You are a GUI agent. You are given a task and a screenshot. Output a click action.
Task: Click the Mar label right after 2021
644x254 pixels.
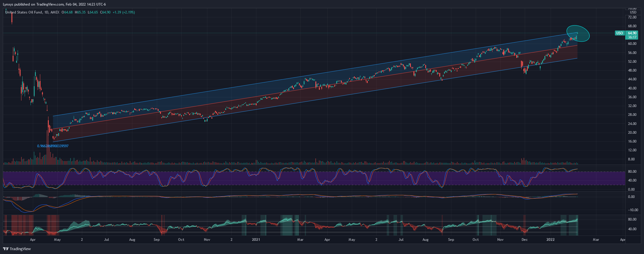click(300, 240)
